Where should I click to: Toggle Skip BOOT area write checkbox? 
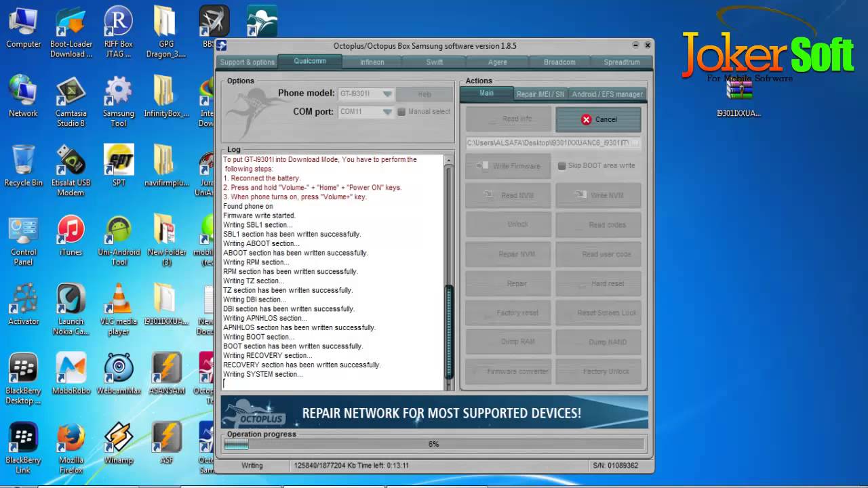(x=561, y=166)
